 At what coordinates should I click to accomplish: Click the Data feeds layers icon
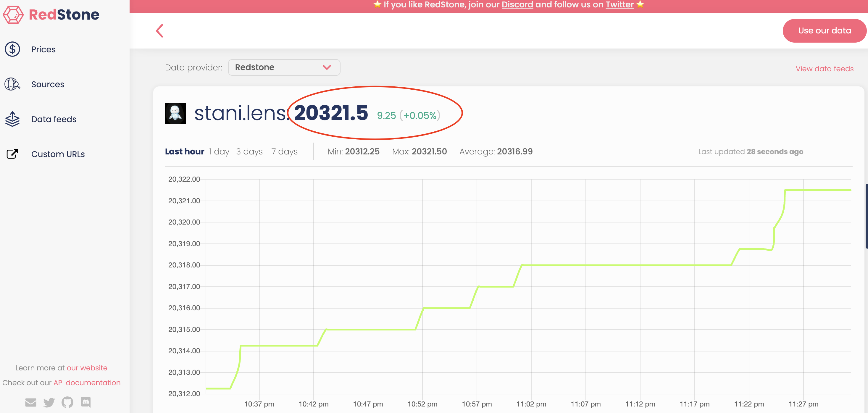12,119
